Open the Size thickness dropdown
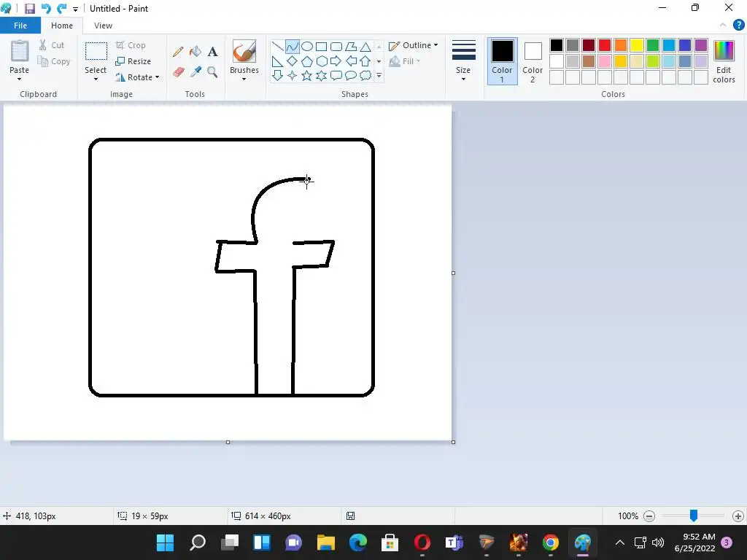Image resolution: width=747 pixels, height=560 pixels. click(x=463, y=61)
